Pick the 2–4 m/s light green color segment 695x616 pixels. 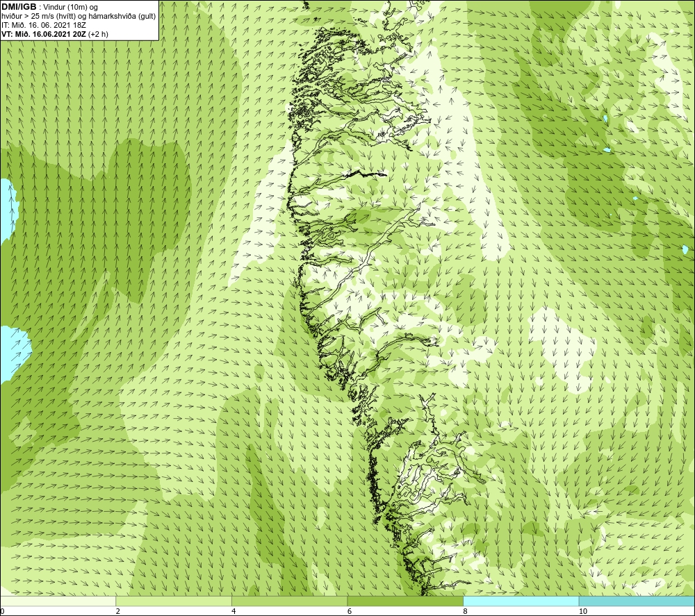[174, 601]
